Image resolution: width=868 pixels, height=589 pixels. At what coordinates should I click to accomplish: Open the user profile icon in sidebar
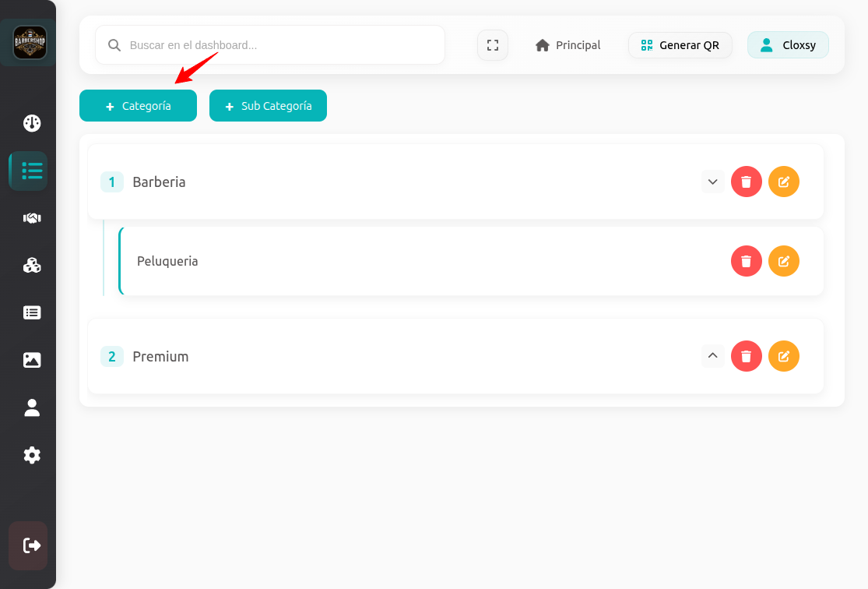tap(32, 407)
